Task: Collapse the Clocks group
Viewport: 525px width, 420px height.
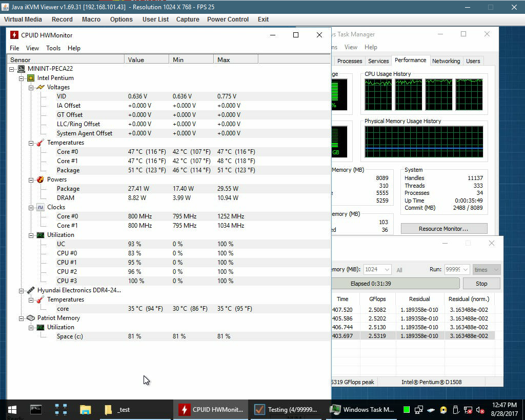Action: pyautogui.click(x=31, y=208)
